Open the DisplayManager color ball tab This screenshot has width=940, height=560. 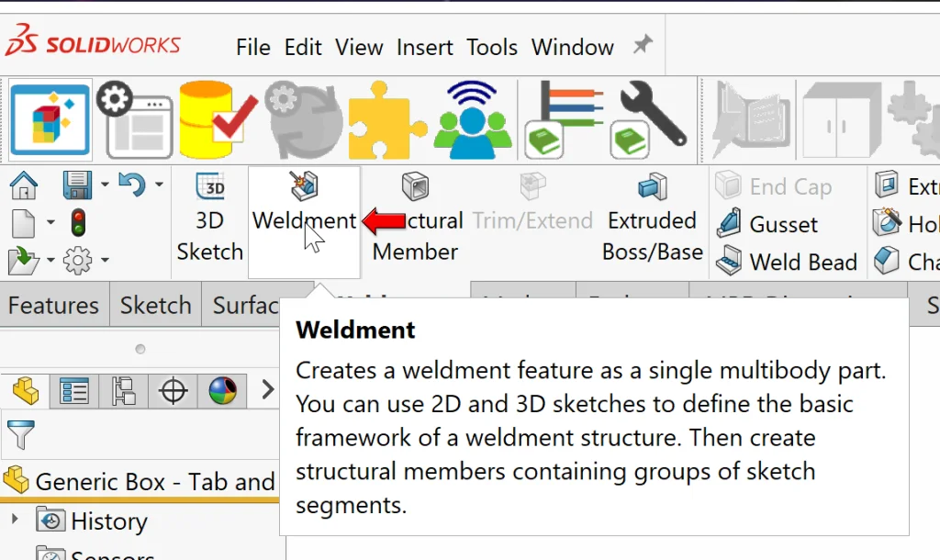click(221, 391)
